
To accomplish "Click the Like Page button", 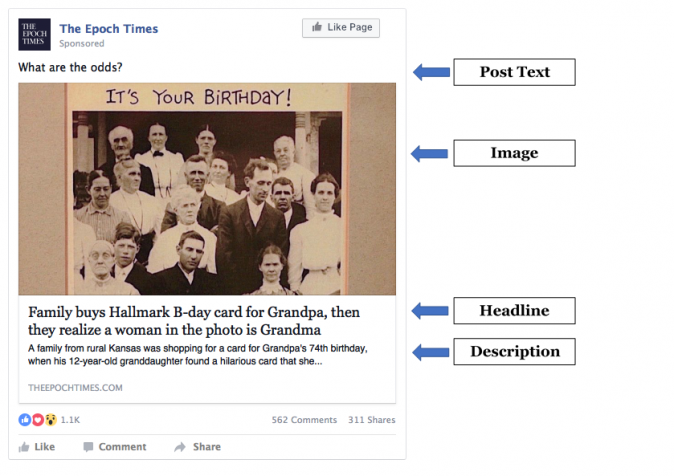I will (x=341, y=28).
